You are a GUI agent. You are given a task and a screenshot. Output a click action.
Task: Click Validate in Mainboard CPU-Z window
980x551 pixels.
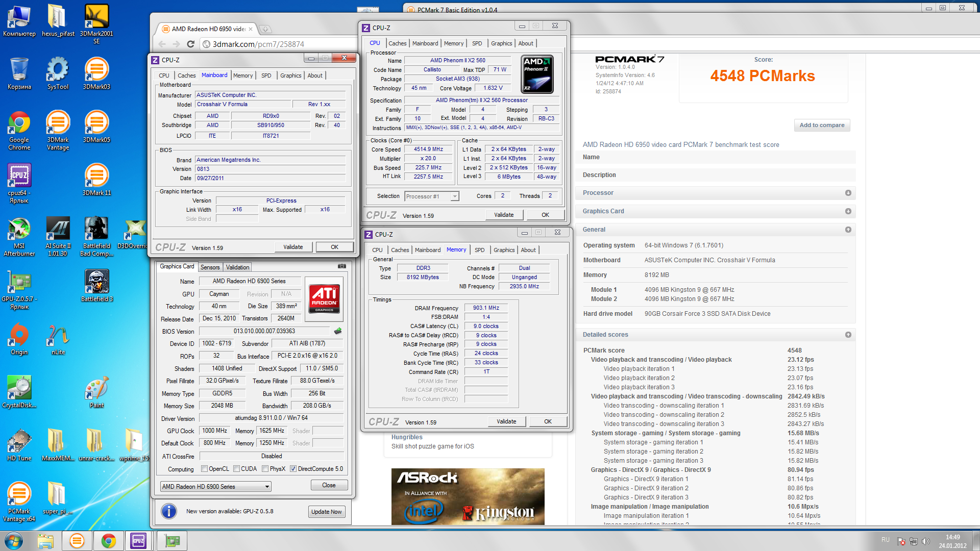(293, 247)
